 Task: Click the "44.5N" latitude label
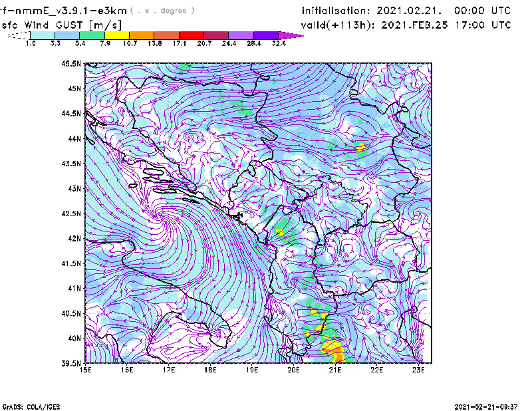[71, 113]
